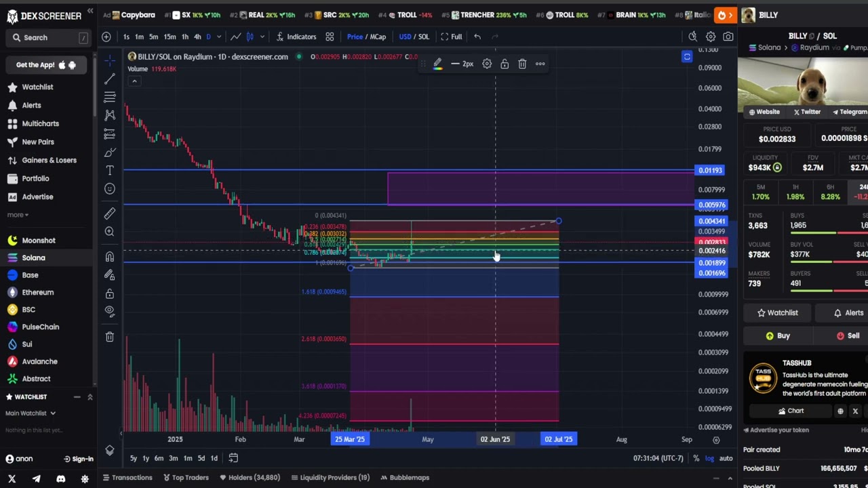Take chart snapshot with camera icon
The height and width of the screenshot is (488, 868).
[728, 37]
